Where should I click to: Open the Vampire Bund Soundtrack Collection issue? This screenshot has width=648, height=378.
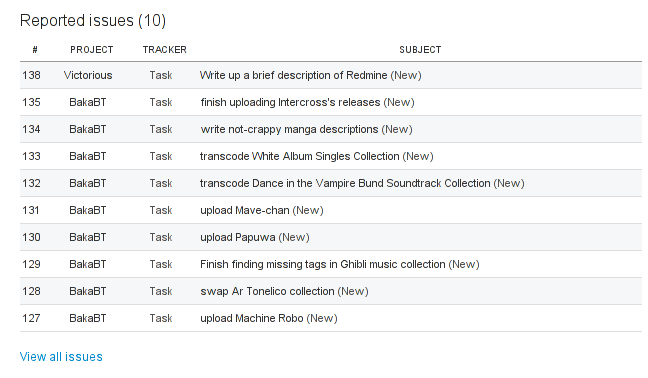coord(345,183)
